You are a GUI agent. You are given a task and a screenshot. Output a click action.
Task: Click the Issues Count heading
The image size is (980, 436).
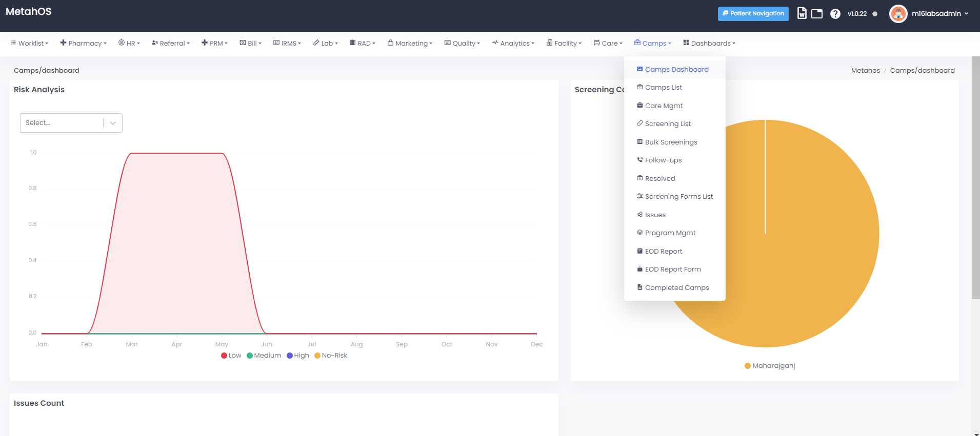39,403
